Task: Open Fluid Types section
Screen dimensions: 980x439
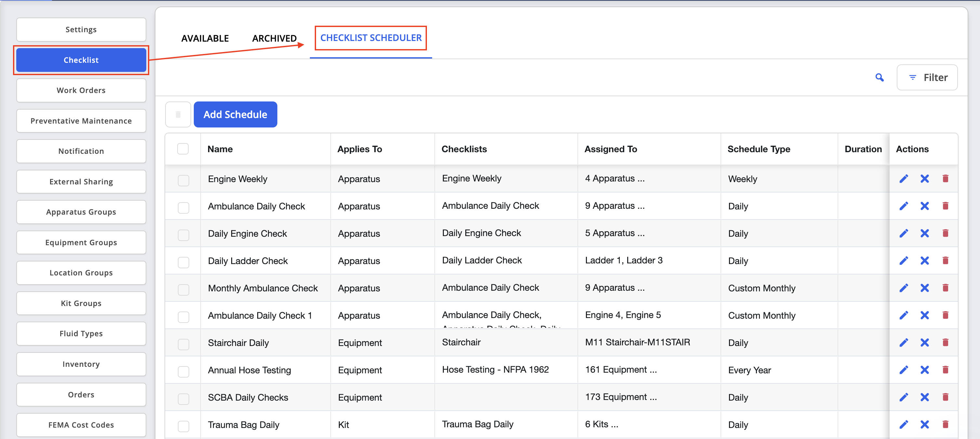Action: [81, 334]
